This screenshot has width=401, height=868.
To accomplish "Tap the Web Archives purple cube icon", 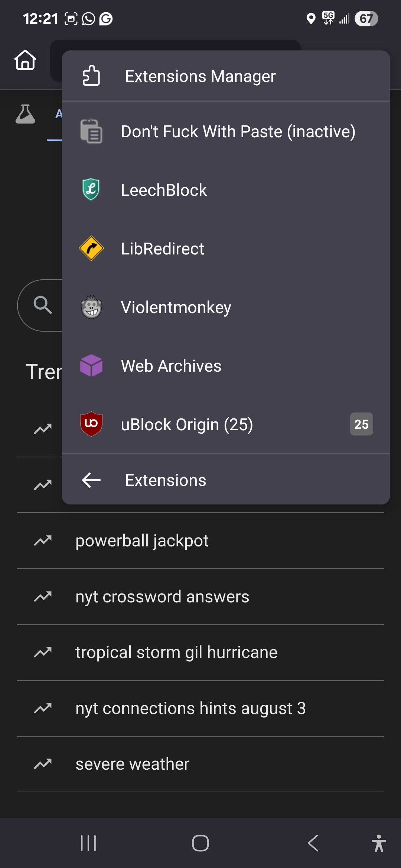I will click(91, 366).
